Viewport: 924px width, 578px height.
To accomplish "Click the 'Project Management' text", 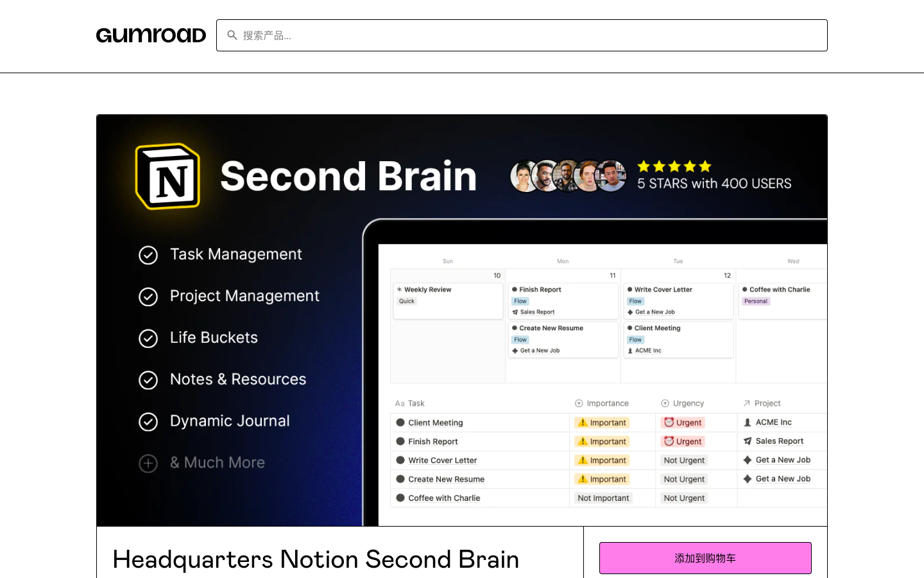I will [244, 296].
